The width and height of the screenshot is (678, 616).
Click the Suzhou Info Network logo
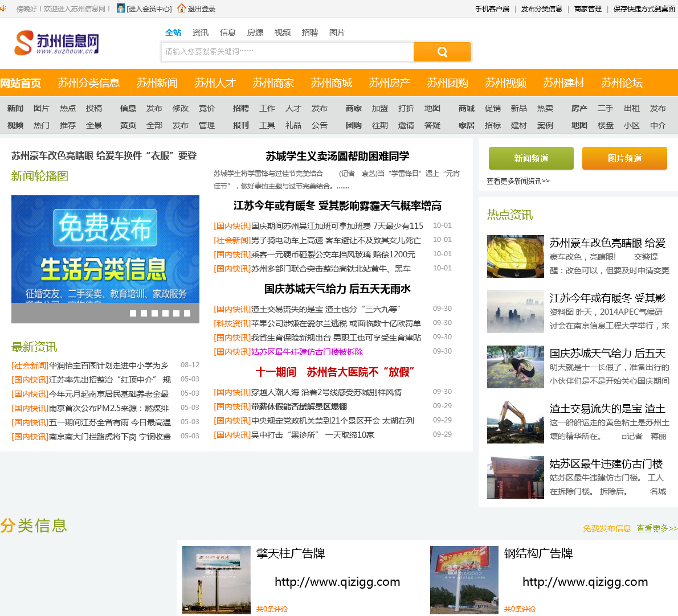(x=56, y=43)
